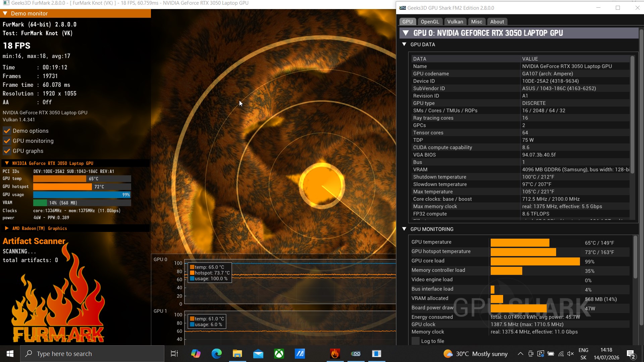Viewport: 644px width, 362px height.
Task: Open the clock and calendar flyout
Action: tap(606, 354)
